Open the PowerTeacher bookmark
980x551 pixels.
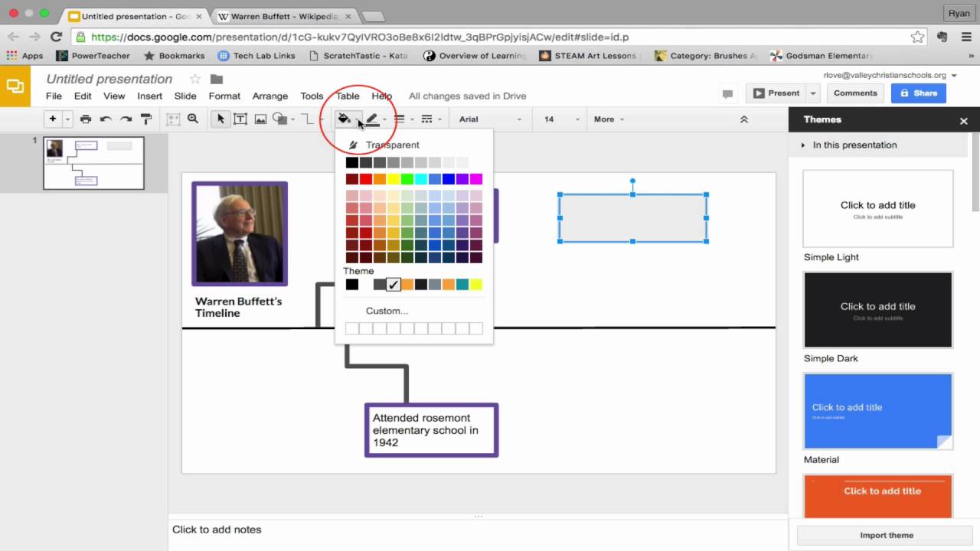pyautogui.click(x=93, y=55)
